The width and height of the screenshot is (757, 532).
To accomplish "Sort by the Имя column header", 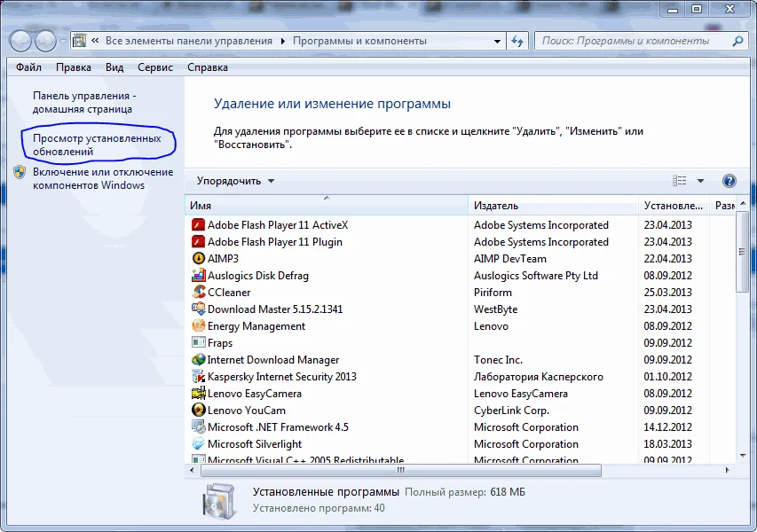I will click(x=327, y=206).
